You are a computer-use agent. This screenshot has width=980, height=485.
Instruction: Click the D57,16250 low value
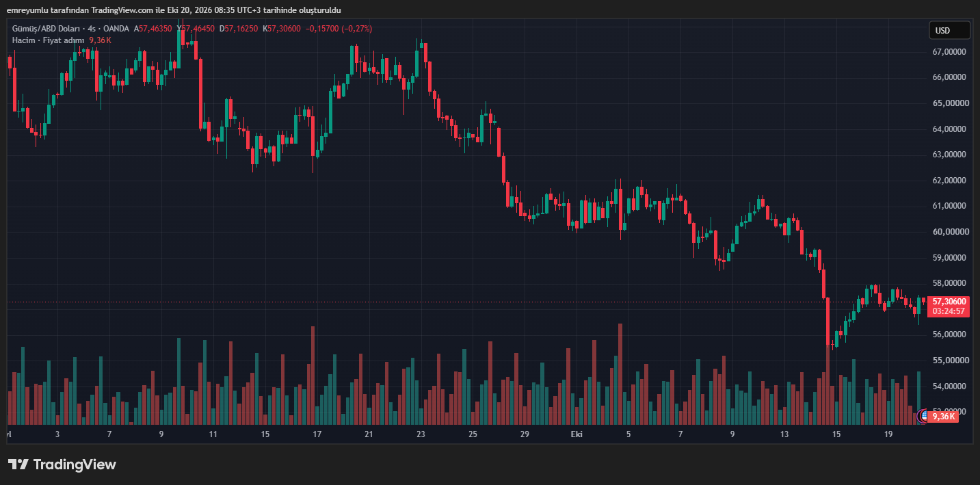pyautogui.click(x=239, y=29)
